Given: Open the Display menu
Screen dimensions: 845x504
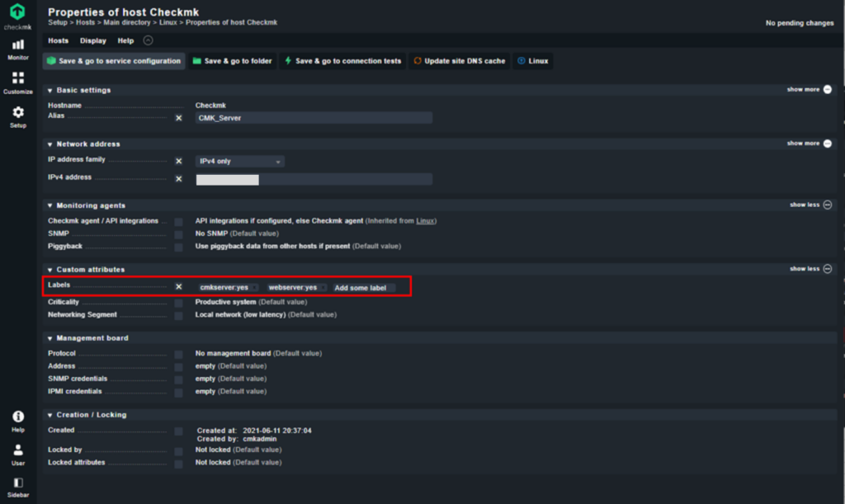Looking at the screenshot, I should 93,41.
